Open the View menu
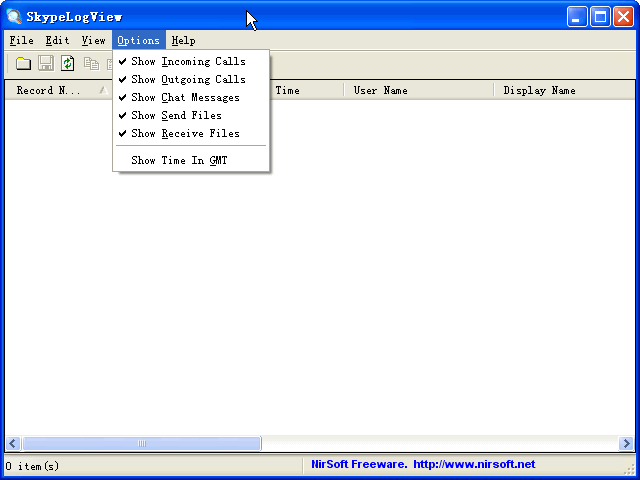Viewport: 640px width, 480px height. click(93, 40)
